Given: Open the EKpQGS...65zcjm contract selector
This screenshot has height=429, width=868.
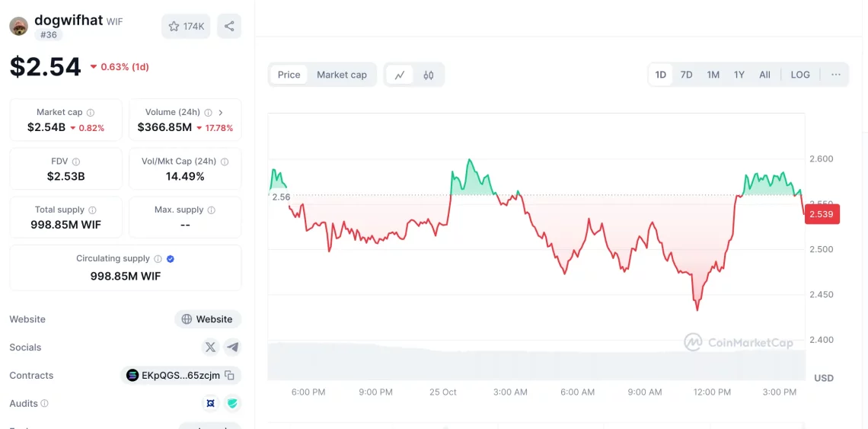Looking at the screenshot, I should pyautogui.click(x=173, y=375).
